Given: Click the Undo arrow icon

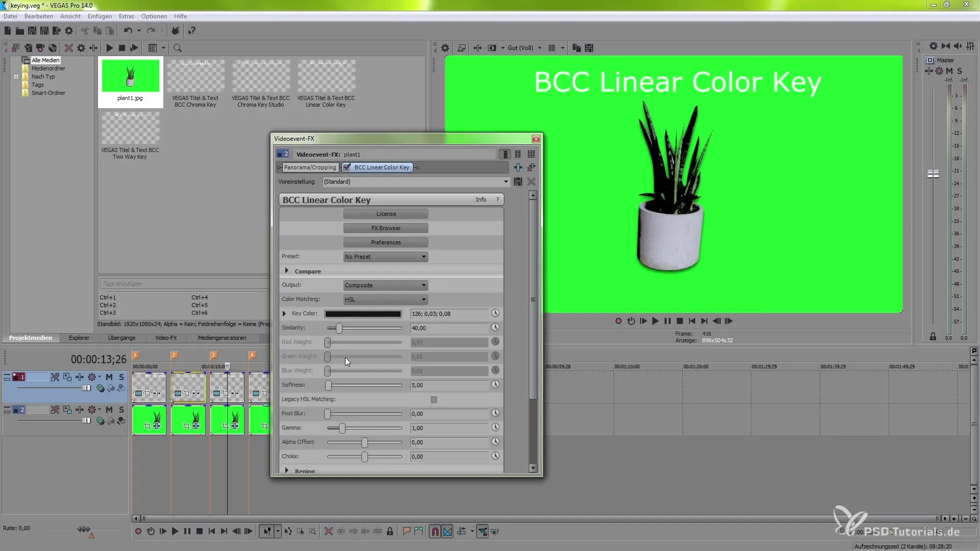Looking at the screenshot, I should pos(128,31).
